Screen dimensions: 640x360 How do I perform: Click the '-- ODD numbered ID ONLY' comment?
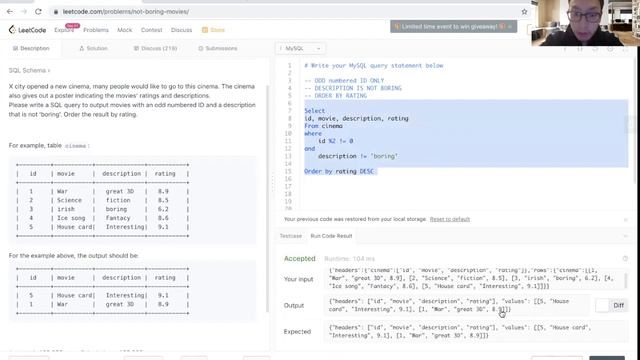pos(344,80)
